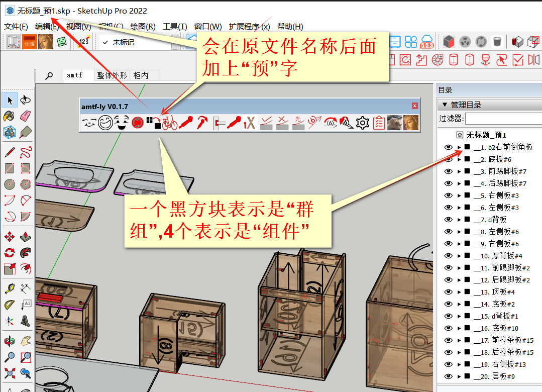The width and height of the screenshot is (542, 392).
Task: Collapse the 管理目录 panel section
Action: click(x=444, y=105)
